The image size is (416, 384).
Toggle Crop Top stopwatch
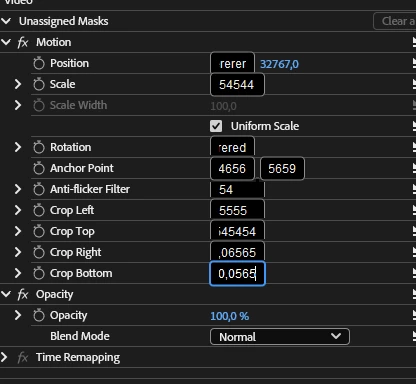click(39, 231)
